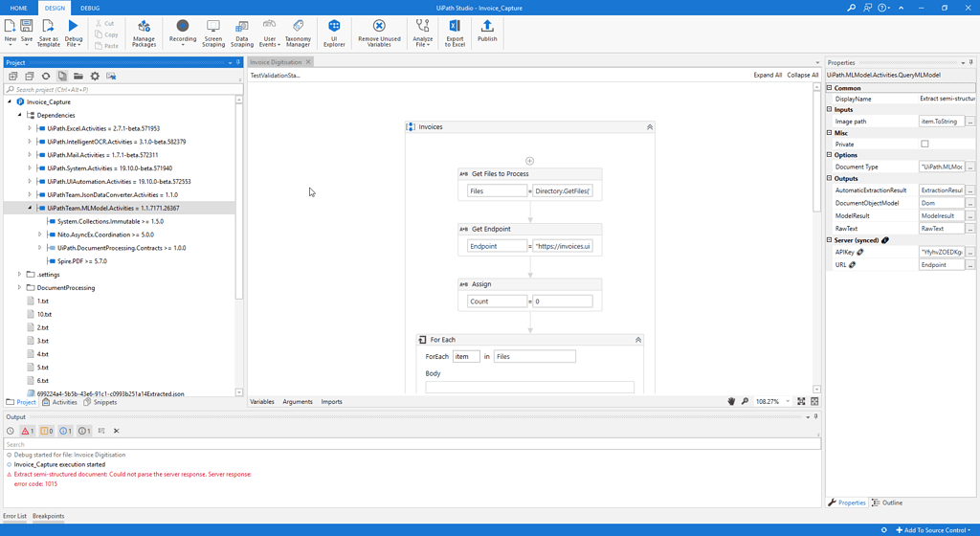Screen dimensions: 980x536
Task: Toggle warning filter in Output
Action: pyautogui.click(x=47, y=431)
